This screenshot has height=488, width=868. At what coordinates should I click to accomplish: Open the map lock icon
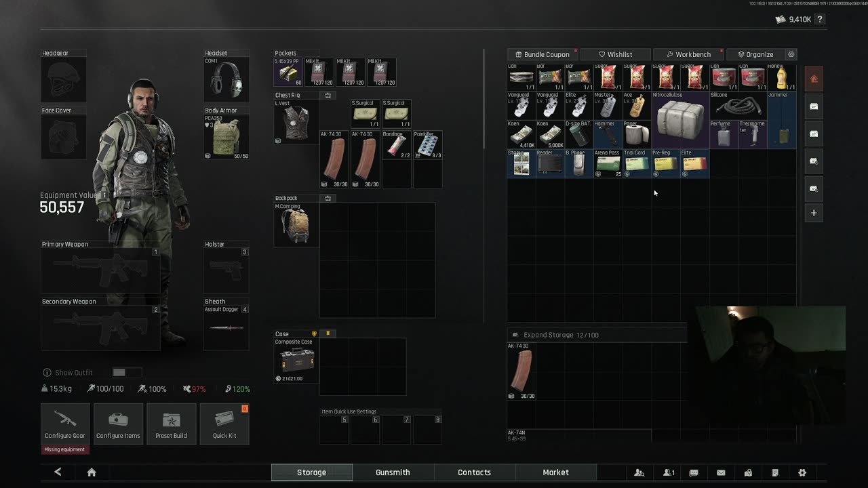pos(748,472)
